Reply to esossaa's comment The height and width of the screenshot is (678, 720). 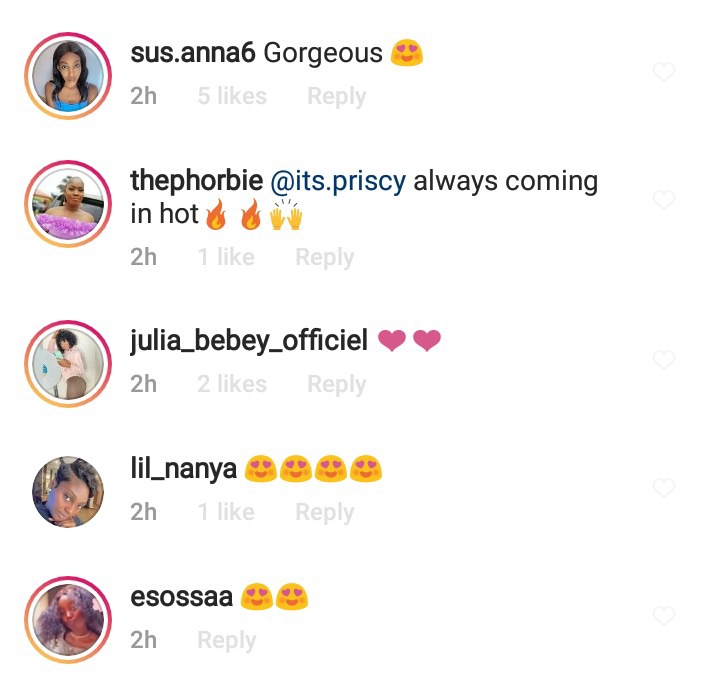pos(227,640)
